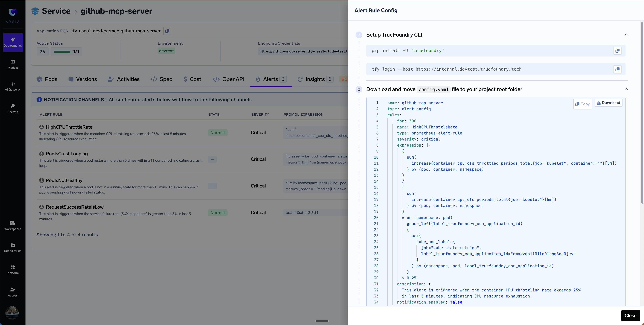Open AI Gateway in the sidebar
This screenshot has width=644, height=325.
(13, 86)
